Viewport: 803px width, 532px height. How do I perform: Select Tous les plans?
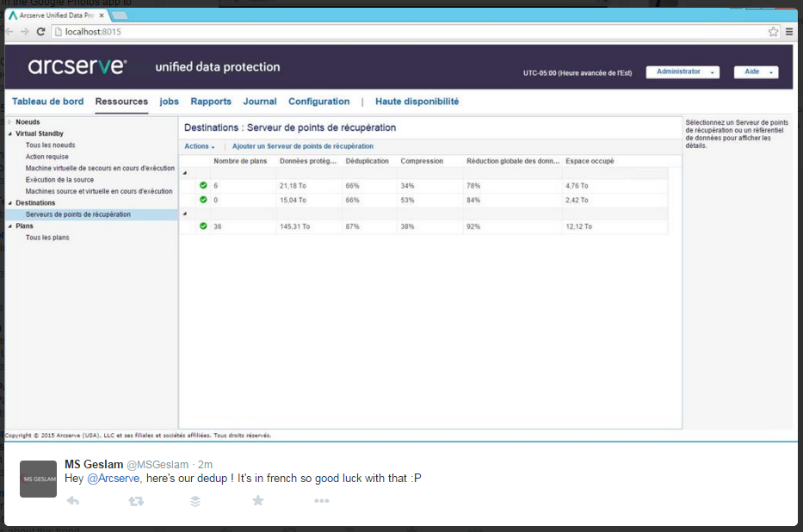pyautogui.click(x=47, y=238)
